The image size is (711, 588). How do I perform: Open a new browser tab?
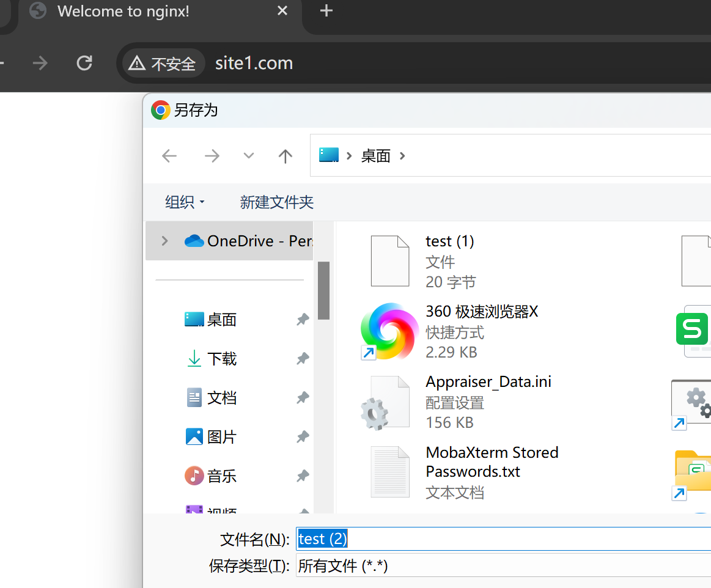(x=326, y=10)
